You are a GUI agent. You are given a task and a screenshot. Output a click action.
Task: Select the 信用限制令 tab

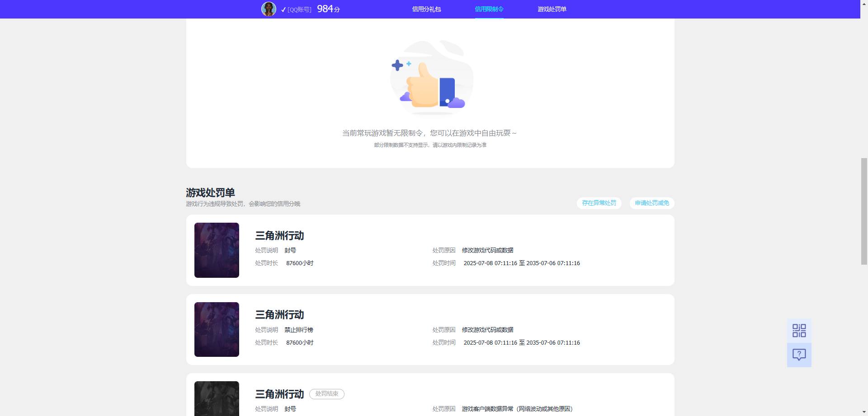pyautogui.click(x=489, y=9)
